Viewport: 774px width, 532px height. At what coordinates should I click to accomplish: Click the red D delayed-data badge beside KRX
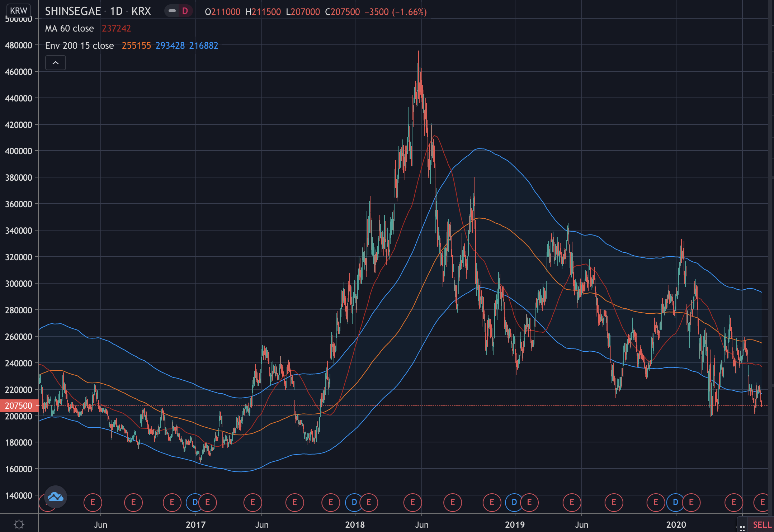pyautogui.click(x=185, y=11)
